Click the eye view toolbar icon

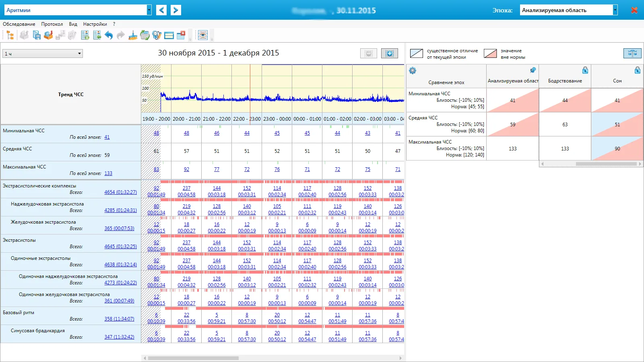click(x=203, y=35)
